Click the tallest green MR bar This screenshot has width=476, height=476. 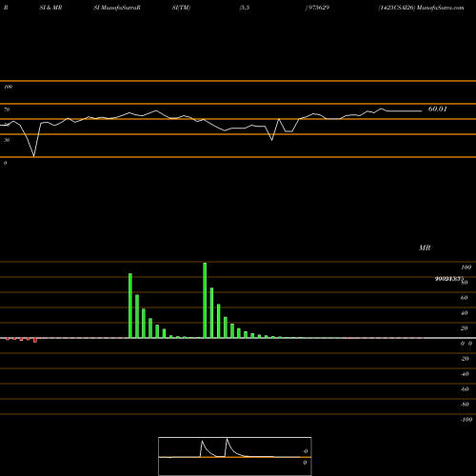pos(205,300)
